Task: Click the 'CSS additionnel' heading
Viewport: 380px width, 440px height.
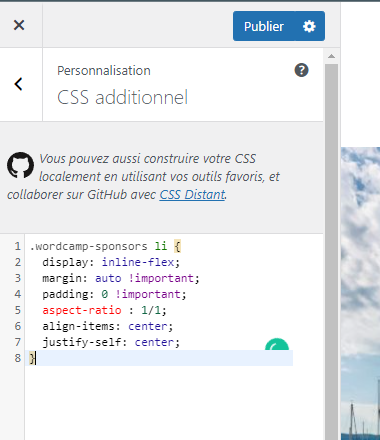Action: tap(122, 97)
